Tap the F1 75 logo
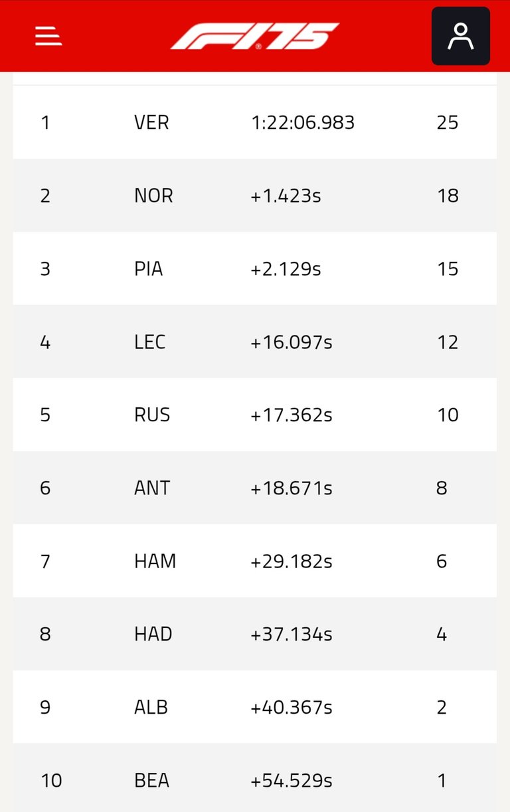Screen dimensions: 510x812 tap(255, 36)
